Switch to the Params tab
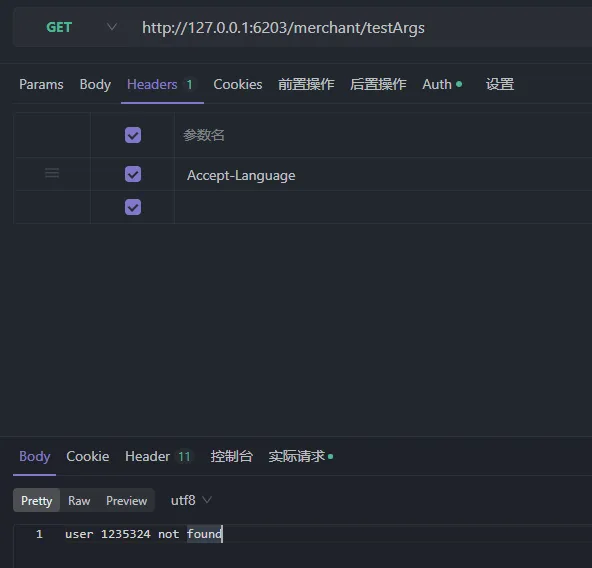592x568 pixels. [x=41, y=84]
